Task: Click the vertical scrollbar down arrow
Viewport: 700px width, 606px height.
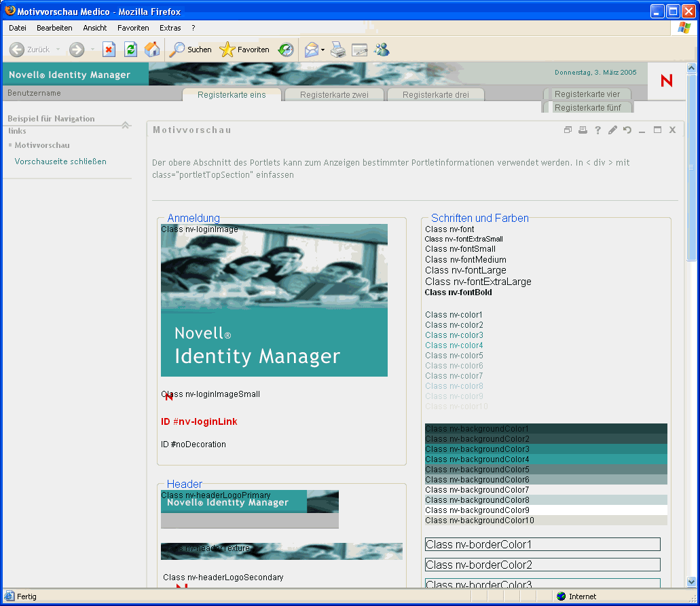Action: 691,582
